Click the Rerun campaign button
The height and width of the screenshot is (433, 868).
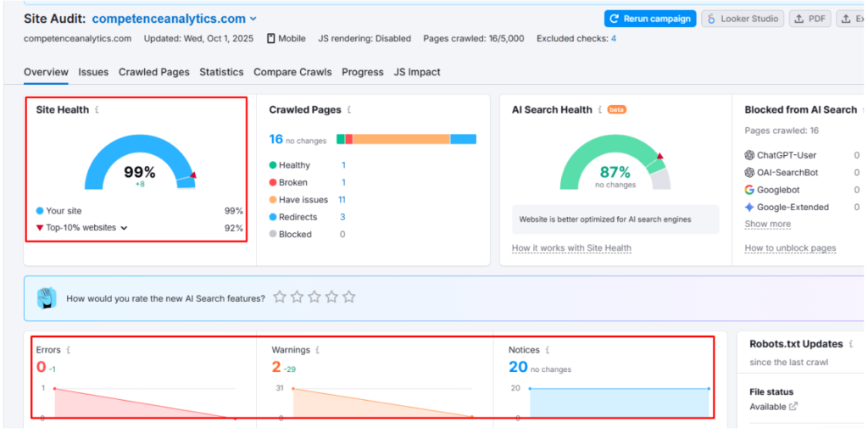[650, 19]
